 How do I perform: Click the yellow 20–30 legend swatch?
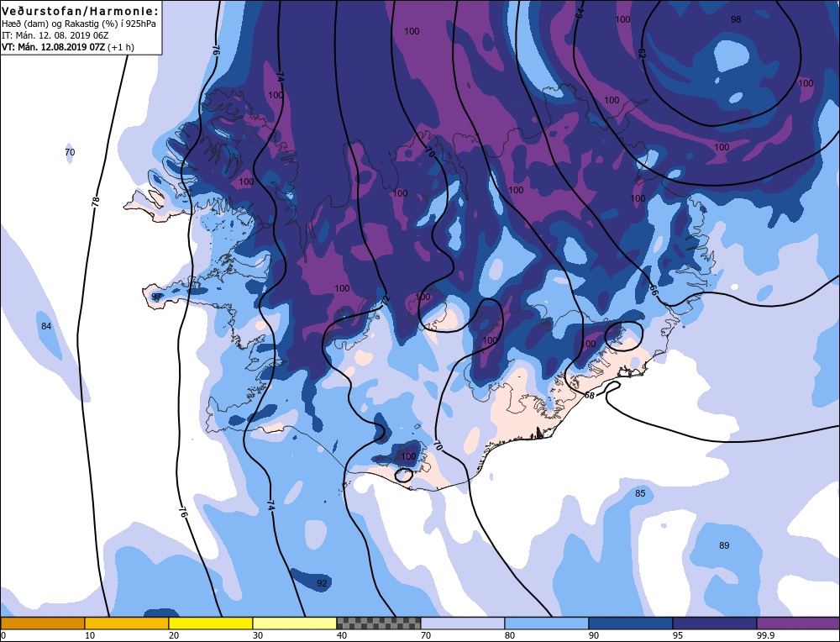(211, 623)
